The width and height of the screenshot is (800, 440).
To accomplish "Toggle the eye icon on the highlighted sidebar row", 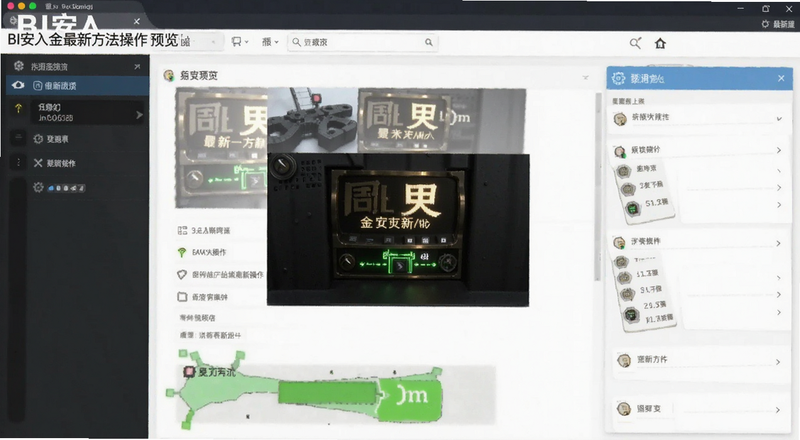I will 18,85.
